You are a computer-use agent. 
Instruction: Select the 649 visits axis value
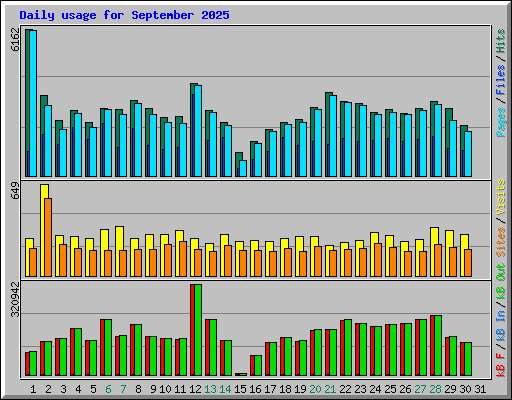point(15,191)
